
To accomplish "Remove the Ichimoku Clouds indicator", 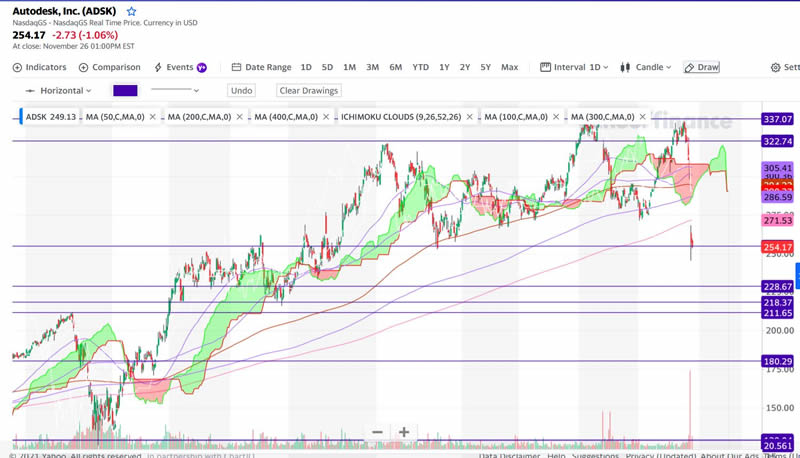I will pyautogui.click(x=469, y=117).
